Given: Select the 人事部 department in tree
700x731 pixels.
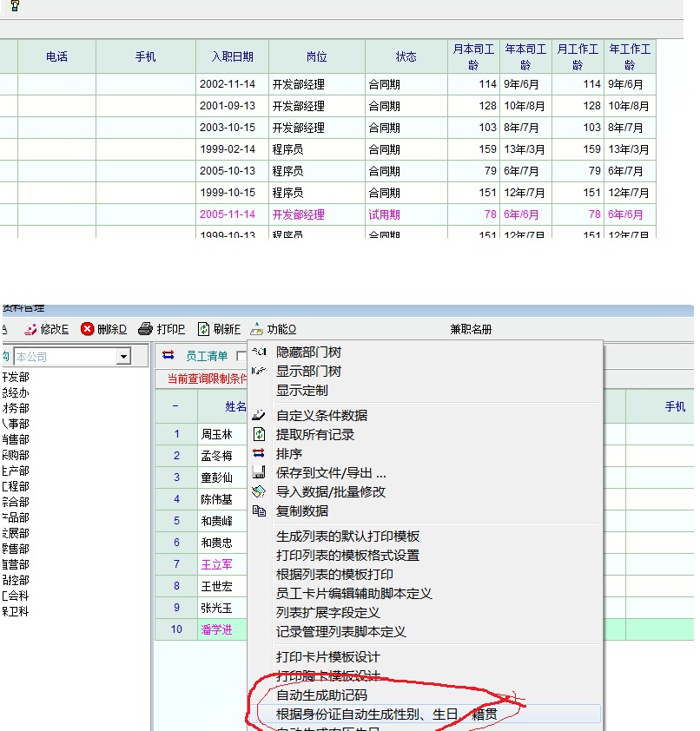Looking at the screenshot, I should [x=16, y=424].
